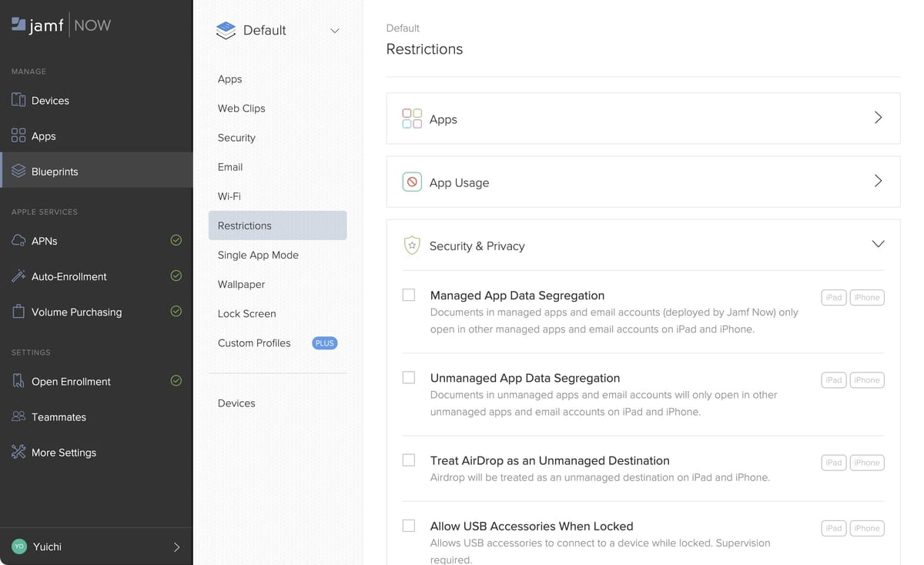Open Devices in the dark sidebar

96,100
